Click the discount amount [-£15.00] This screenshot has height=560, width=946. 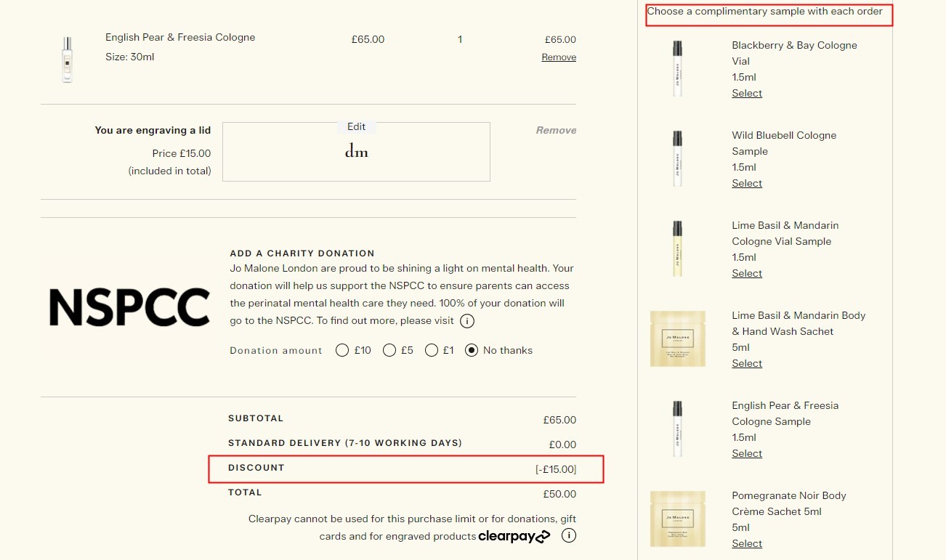coord(556,469)
